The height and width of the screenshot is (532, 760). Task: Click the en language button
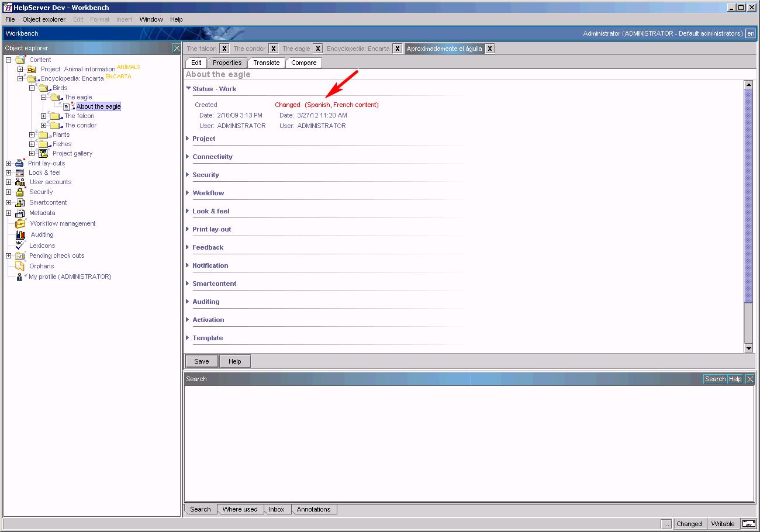point(751,33)
